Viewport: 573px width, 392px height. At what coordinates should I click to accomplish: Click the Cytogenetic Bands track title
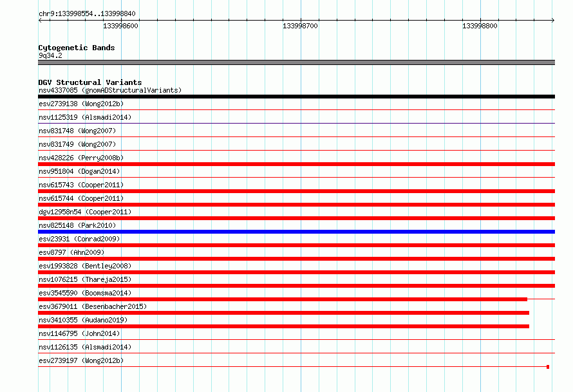(x=77, y=48)
